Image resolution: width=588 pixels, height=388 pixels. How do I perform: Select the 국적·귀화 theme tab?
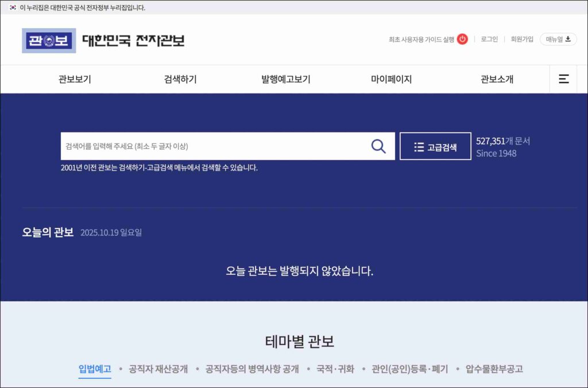coord(335,369)
